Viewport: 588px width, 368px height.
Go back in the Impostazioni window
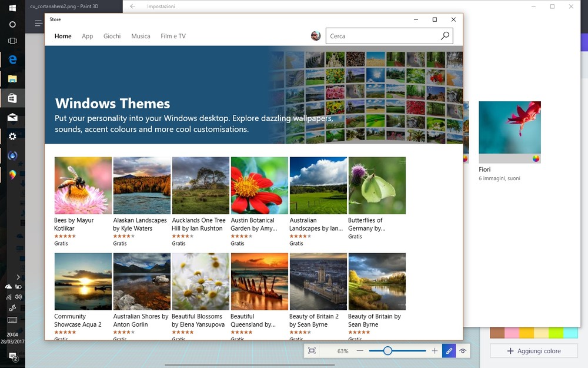click(x=132, y=6)
